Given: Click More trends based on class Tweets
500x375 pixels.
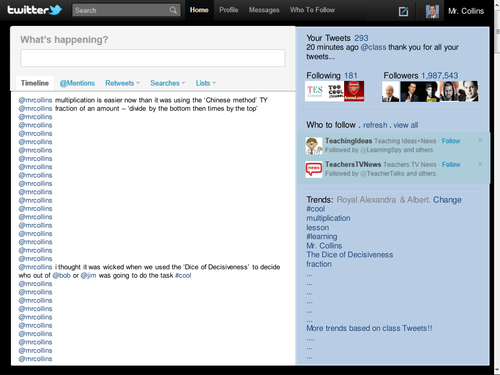Looking at the screenshot, I should 369,328.
